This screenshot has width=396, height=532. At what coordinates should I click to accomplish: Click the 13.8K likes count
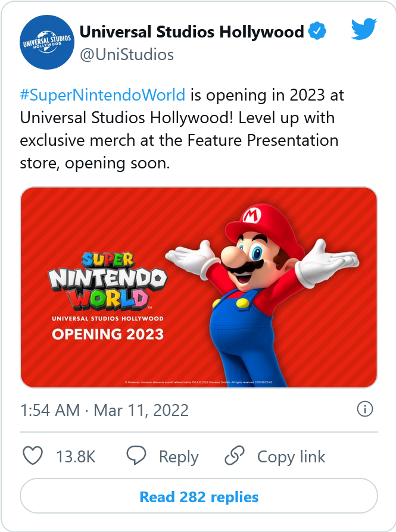click(x=76, y=457)
